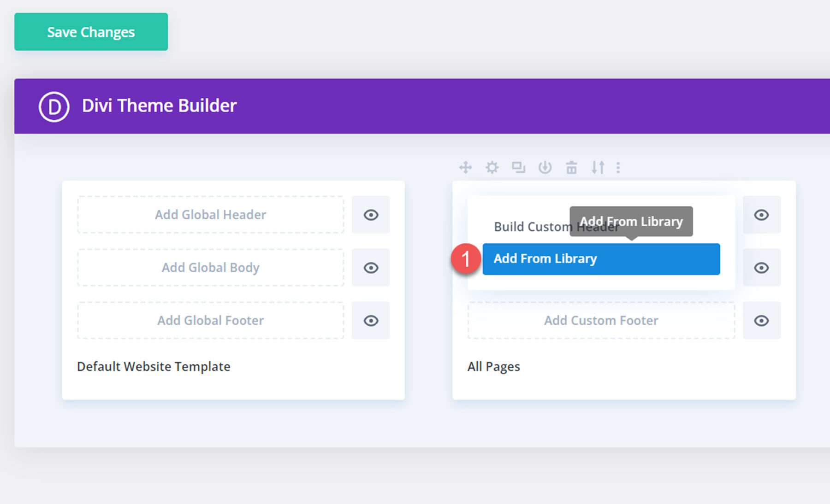This screenshot has width=830, height=504.
Task: Select the duplicate template icon
Action: [518, 168]
